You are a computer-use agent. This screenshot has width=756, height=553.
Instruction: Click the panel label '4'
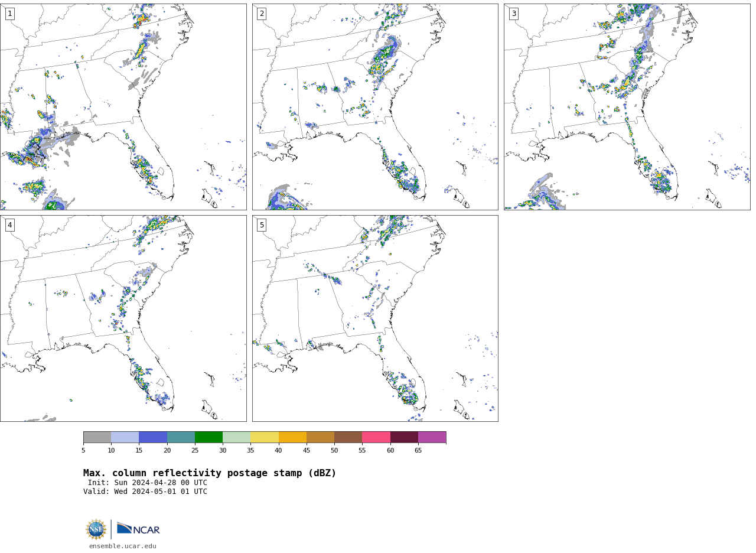coord(9,225)
